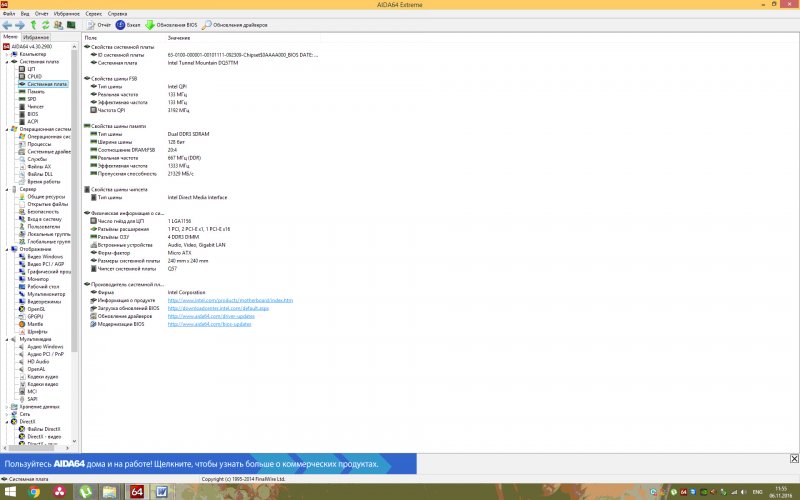Screen dimensions: 800x500
Task: Collapse the Мультимедиа tree section
Action: [7, 339]
